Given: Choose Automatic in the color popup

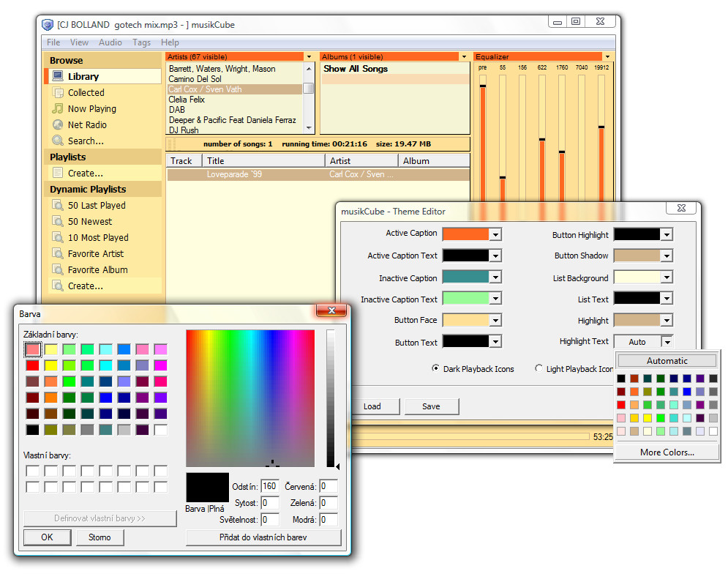Looking at the screenshot, I should (x=667, y=361).
